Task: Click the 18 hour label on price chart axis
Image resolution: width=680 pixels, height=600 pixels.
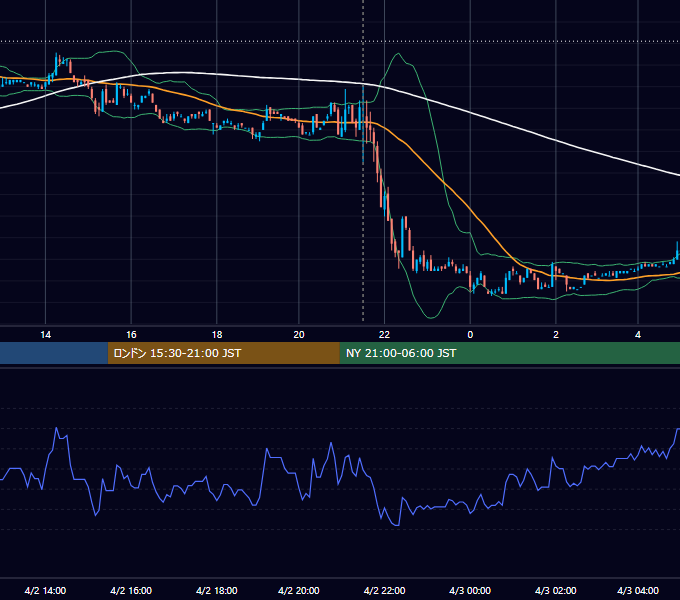Action: pyautogui.click(x=217, y=335)
